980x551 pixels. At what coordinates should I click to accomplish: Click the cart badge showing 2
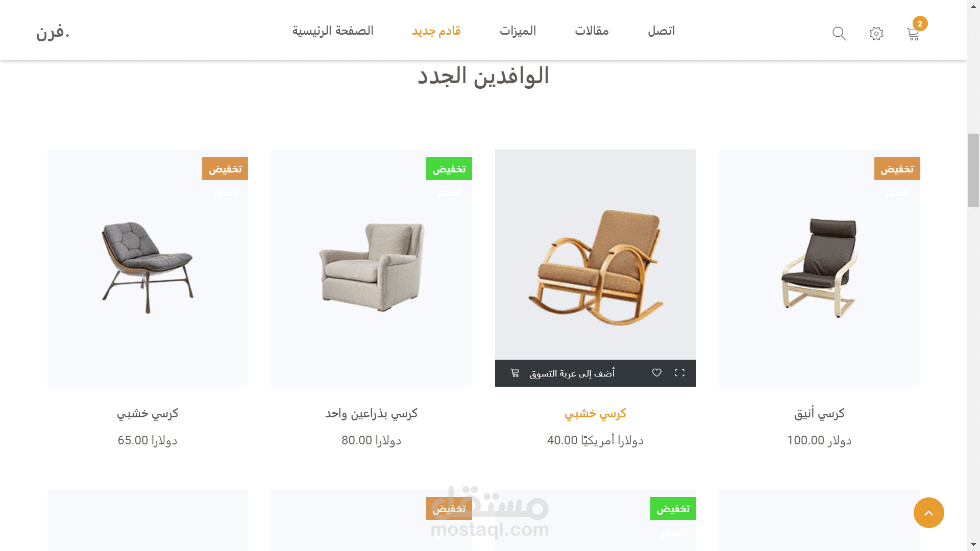point(920,23)
